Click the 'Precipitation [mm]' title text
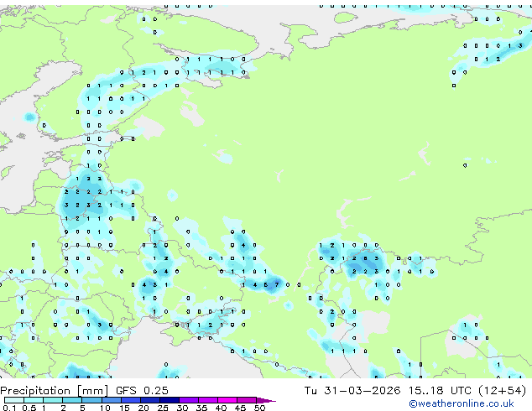The image size is (532, 411). coord(54,391)
